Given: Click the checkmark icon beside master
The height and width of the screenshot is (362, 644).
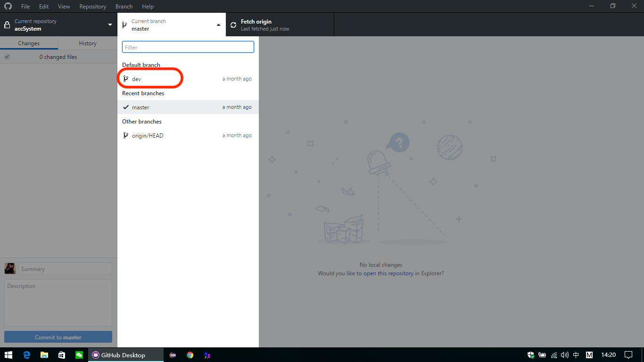Looking at the screenshot, I should [126, 107].
